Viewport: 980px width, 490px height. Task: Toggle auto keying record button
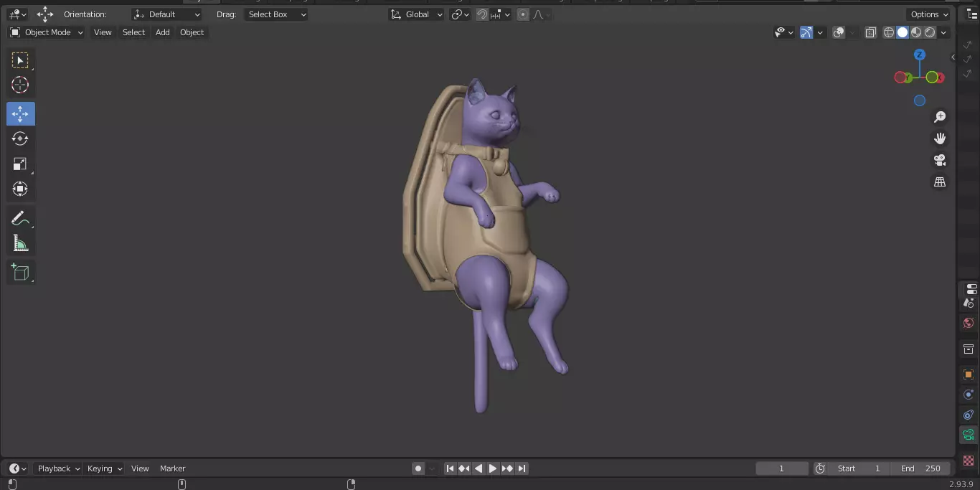[418, 468]
